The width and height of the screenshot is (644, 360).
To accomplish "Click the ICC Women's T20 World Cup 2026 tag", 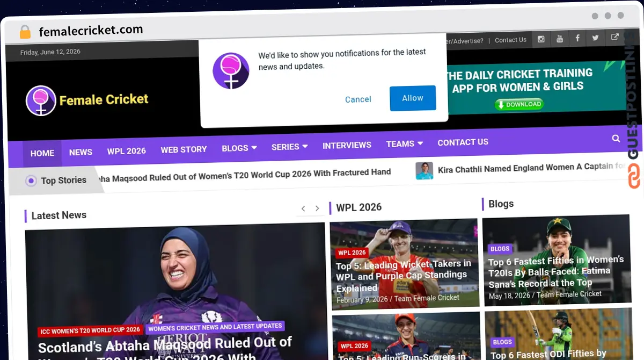I will pyautogui.click(x=90, y=330).
